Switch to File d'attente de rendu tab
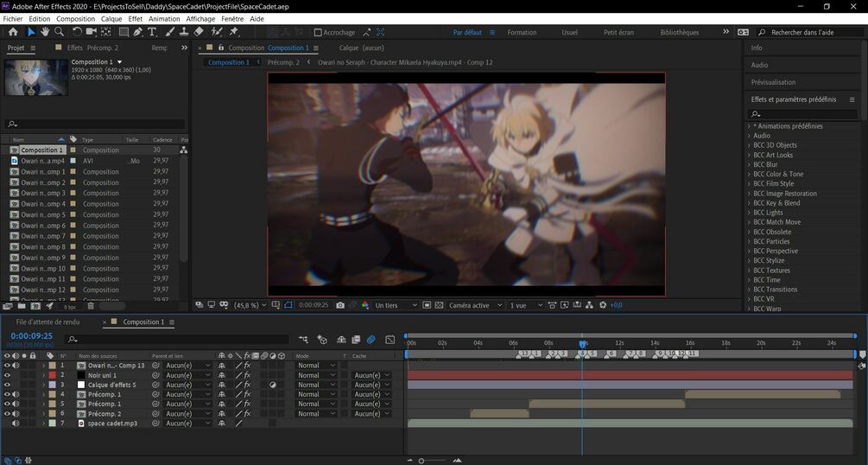868x465 pixels. click(x=48, y=322)
